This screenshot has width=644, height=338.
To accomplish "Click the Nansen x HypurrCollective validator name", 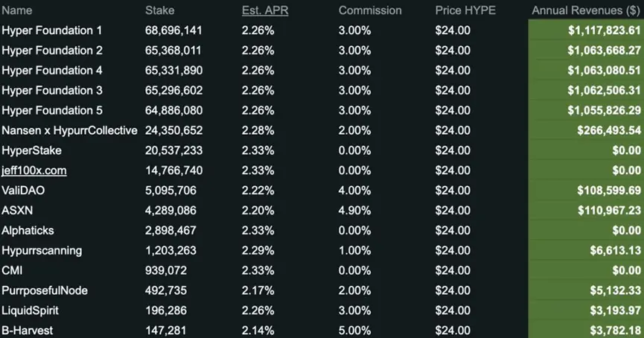I will click(x=70, y=130).
